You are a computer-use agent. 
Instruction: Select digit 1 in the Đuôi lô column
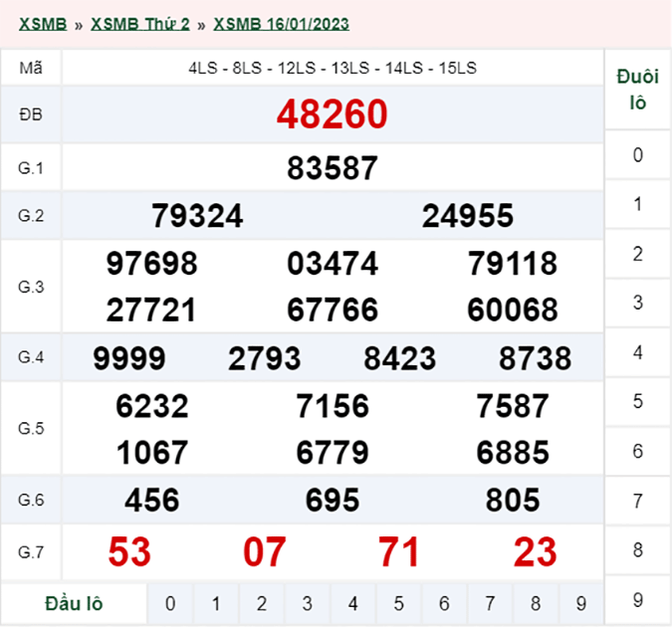pos(637,204)
